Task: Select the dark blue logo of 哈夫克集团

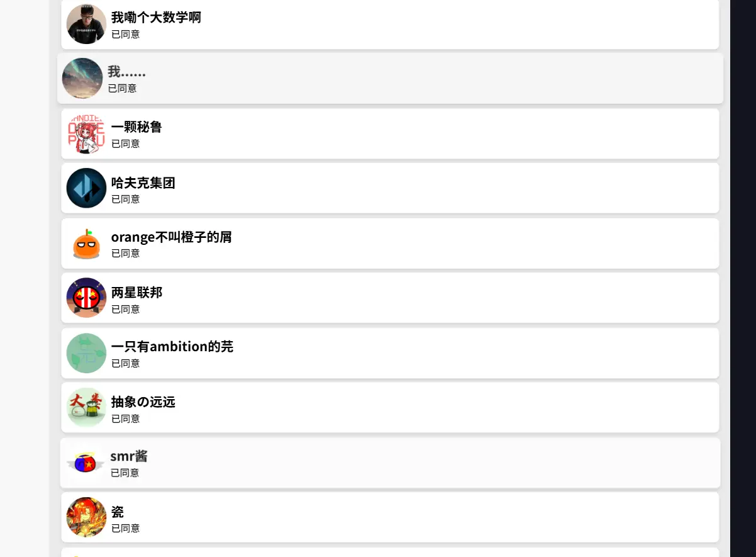Action: 86,188
